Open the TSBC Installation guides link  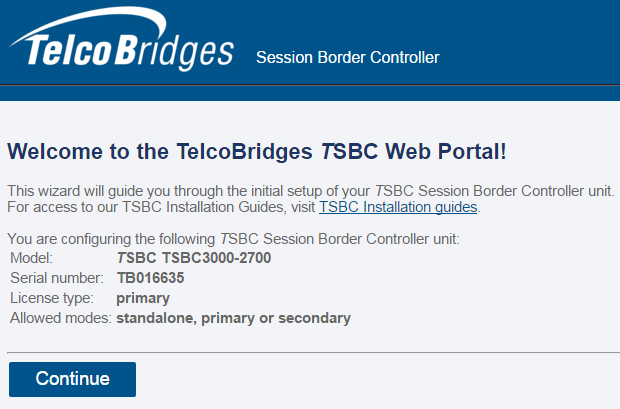pyautogui.click(x=398, y=208)
